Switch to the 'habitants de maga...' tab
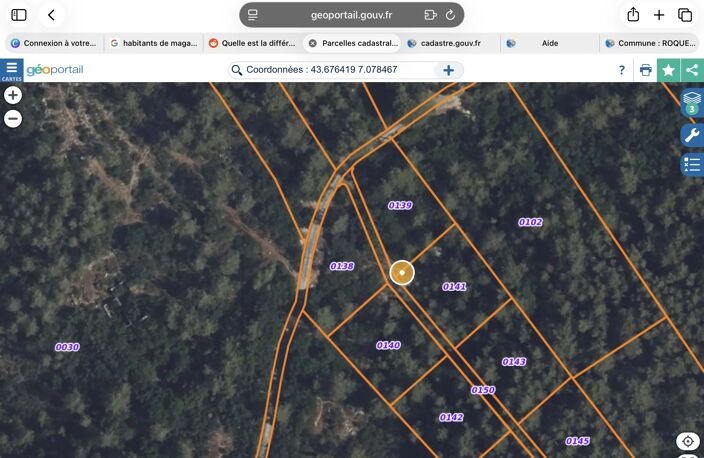 154,43
